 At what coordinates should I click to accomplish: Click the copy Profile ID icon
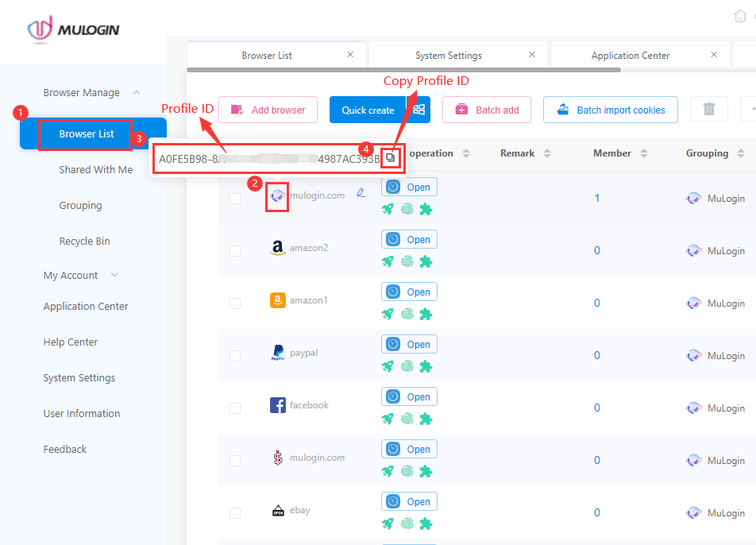pos(390,158)
